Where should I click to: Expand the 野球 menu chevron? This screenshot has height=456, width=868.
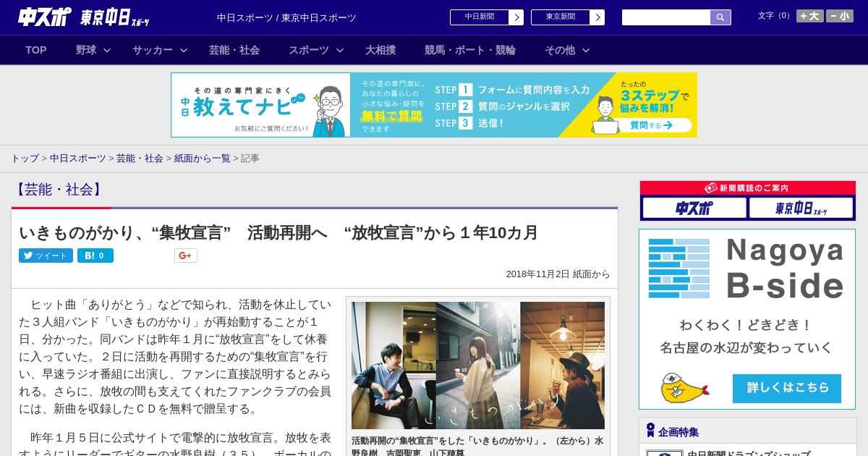pyautogui.click(x=107, y=51)
